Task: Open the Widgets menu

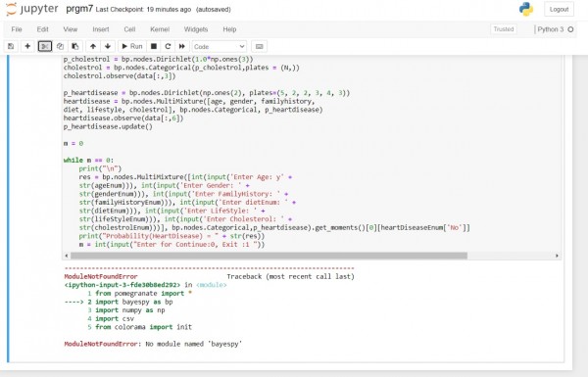Action: point(196,29)
